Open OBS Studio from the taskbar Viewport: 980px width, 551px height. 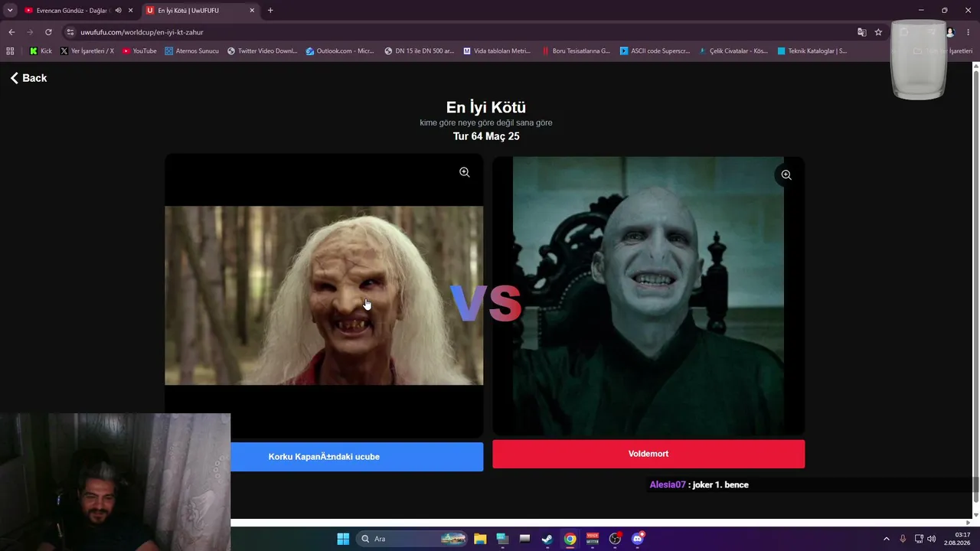tap(615, 539)
